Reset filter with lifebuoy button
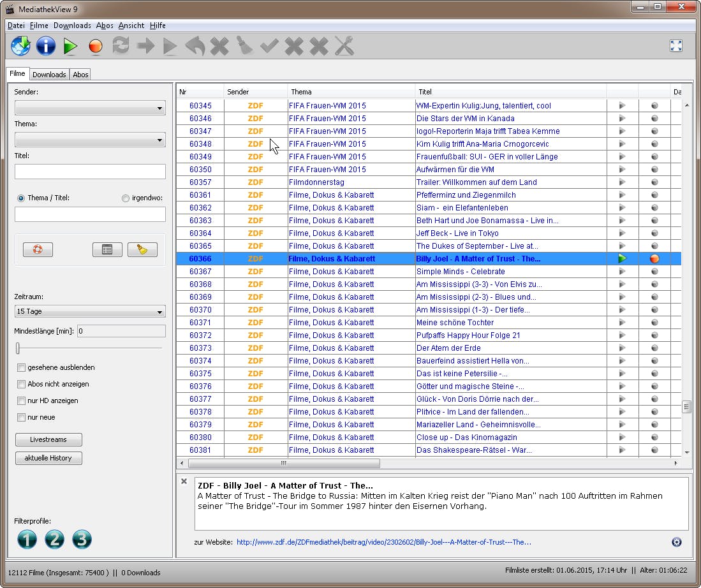 [x=38, y=249]
